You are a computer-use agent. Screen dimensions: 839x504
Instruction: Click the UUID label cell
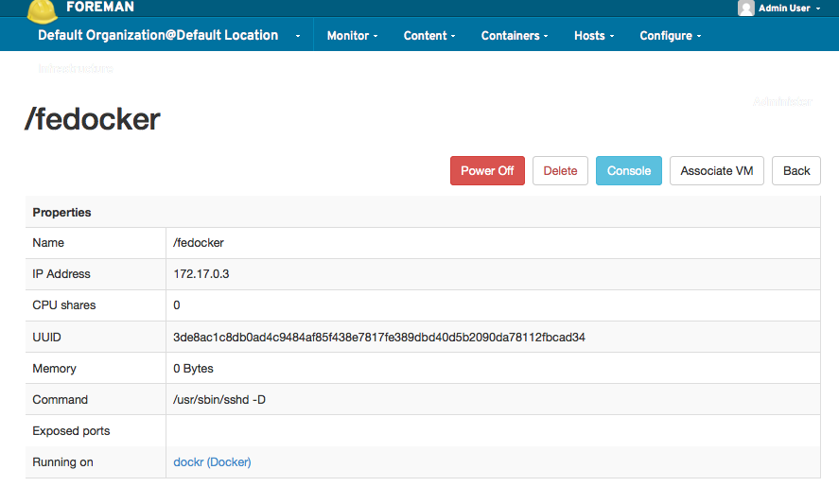click(x=96, y=337)
